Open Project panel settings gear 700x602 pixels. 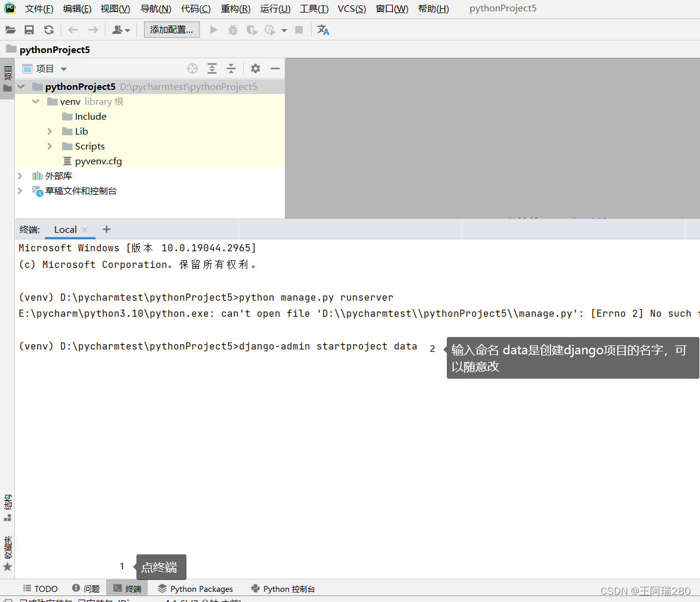click(x=255, y=68)
